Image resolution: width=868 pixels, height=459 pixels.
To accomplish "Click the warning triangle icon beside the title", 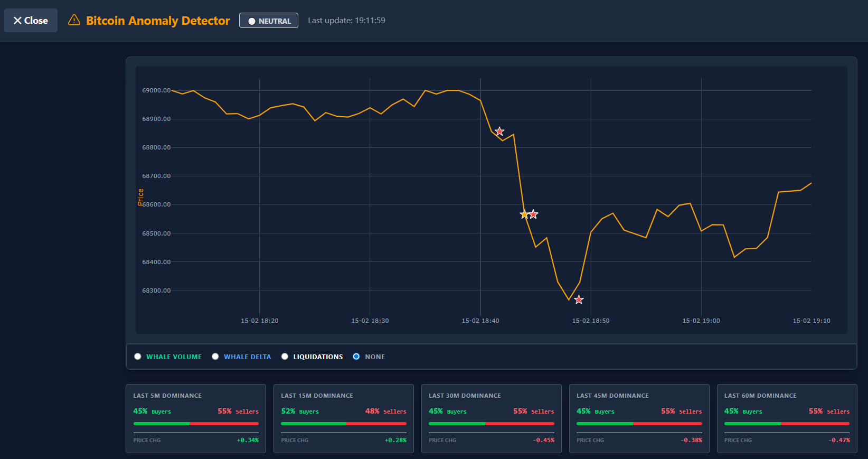I will (74, 21).
